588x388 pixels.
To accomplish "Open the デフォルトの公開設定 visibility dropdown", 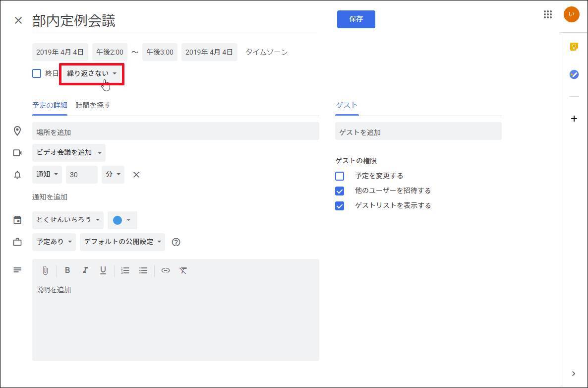I will coord(122,242).
